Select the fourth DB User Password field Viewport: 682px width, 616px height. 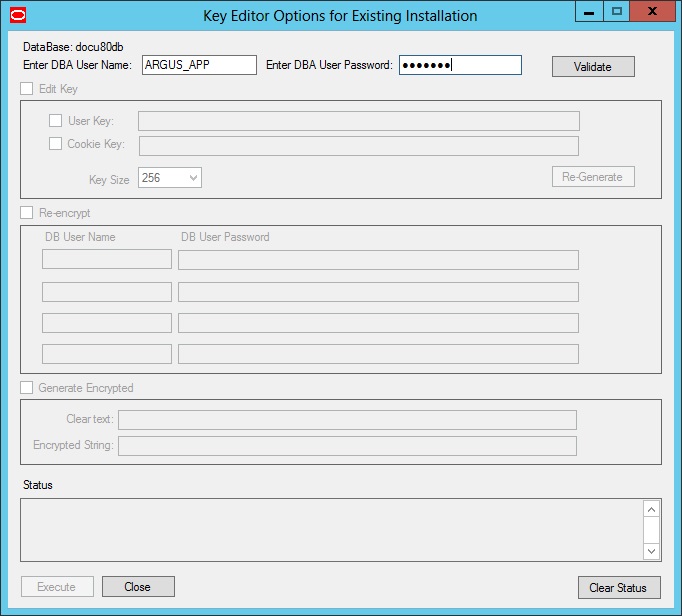tap(378, 354)
